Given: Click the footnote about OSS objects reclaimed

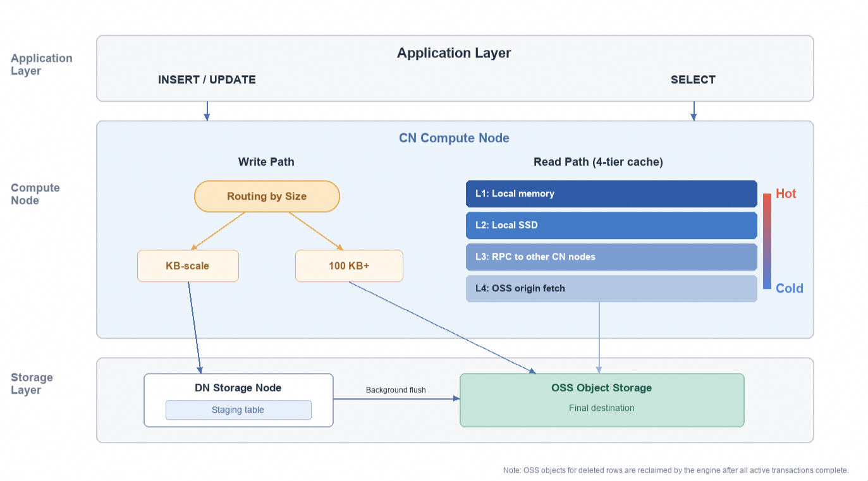Looking at the screenshot, I should [x=676, y=470].
